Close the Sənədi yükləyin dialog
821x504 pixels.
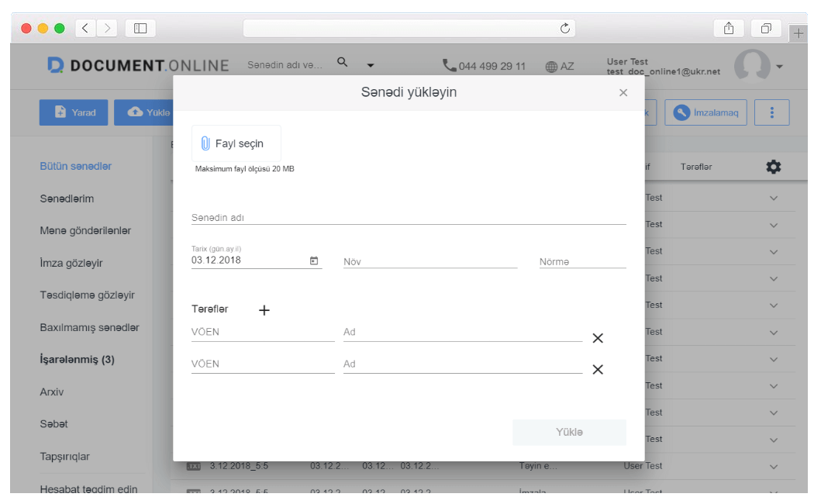(623, 93)
